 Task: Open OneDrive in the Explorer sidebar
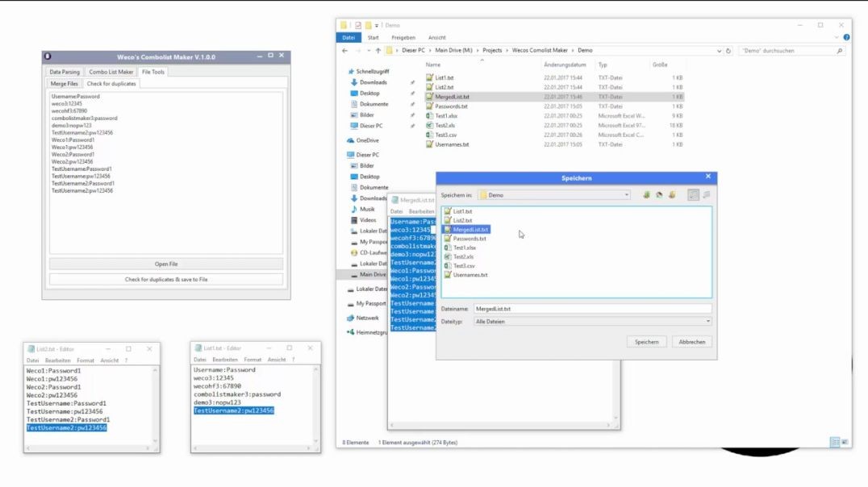[x=363, y=140]
